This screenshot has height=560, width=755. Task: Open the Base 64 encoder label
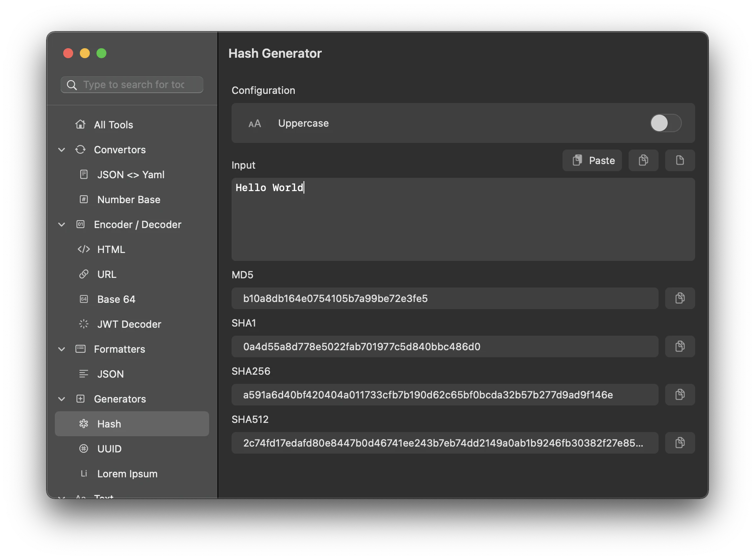click(x=116, y=299)
